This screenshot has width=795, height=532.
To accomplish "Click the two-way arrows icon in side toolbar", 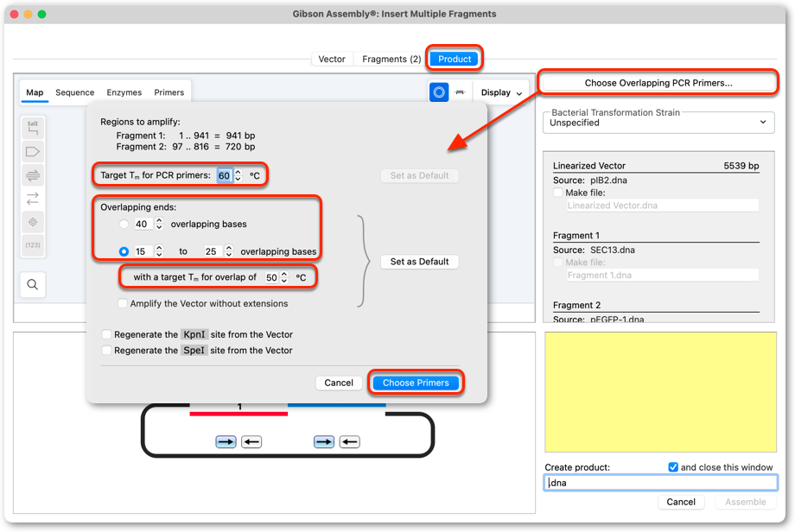I will point(33,199).
